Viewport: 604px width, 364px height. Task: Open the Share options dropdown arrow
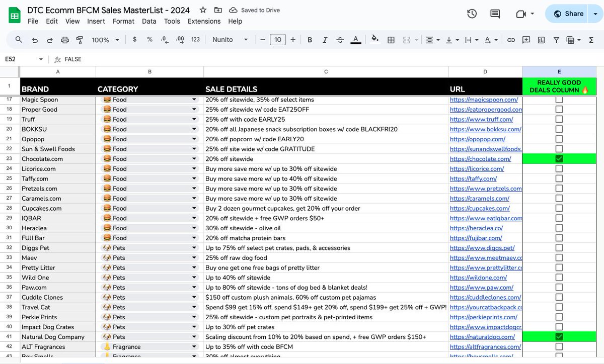click(594, 14)
